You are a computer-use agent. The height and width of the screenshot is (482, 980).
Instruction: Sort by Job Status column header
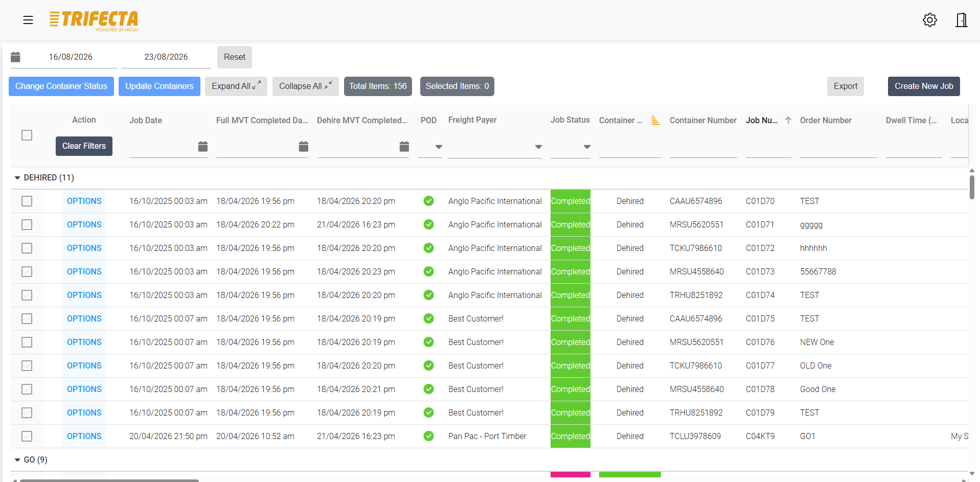pyautogui.click(x=570, y=120)
